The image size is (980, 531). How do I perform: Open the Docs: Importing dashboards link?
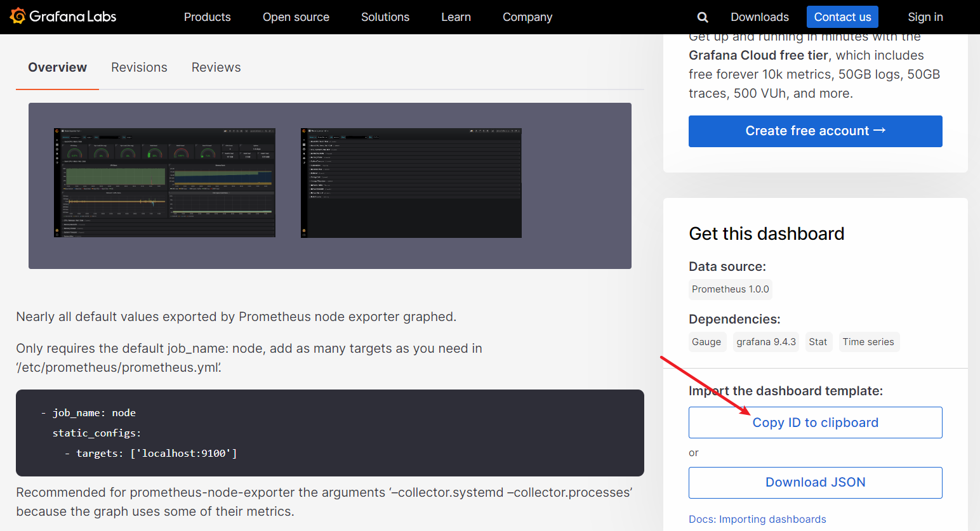click(757, 519)
